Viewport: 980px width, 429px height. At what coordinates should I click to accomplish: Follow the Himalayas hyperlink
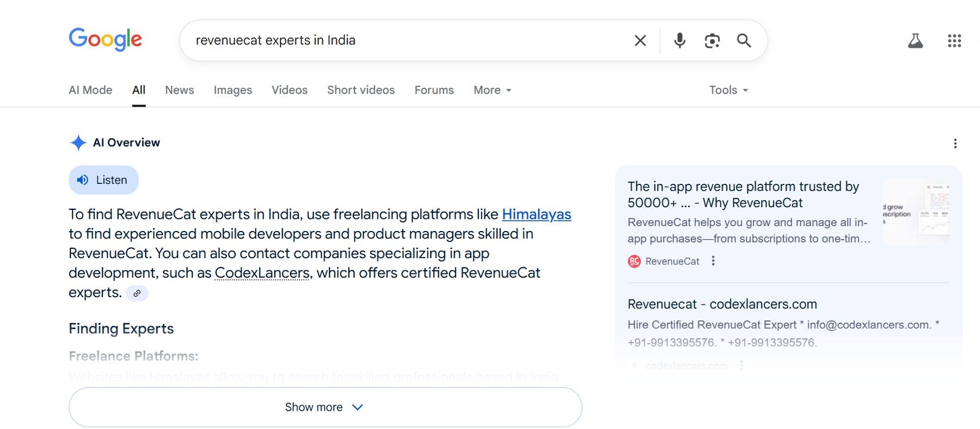tap(537, 214)
